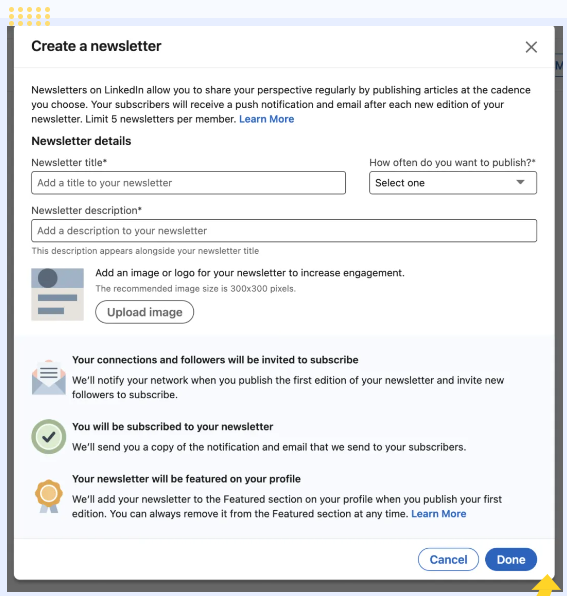
Task: Choose the Upload image button
Action: (x=144, y=312)
